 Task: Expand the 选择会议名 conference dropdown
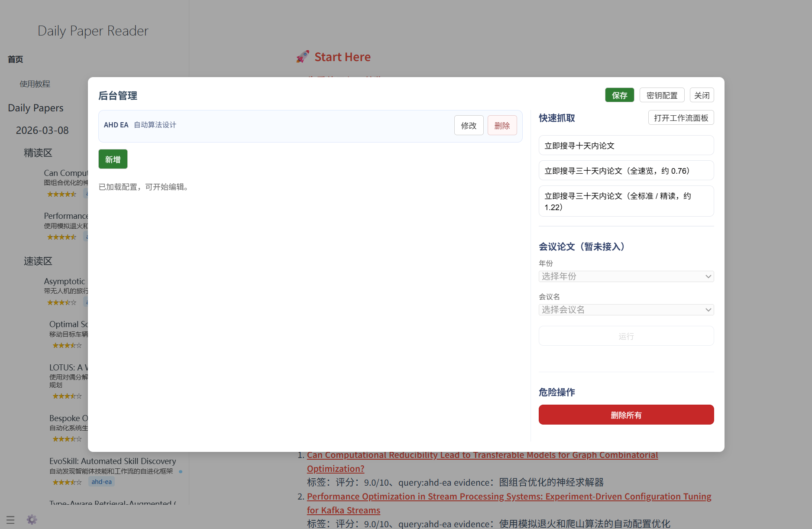626,310
